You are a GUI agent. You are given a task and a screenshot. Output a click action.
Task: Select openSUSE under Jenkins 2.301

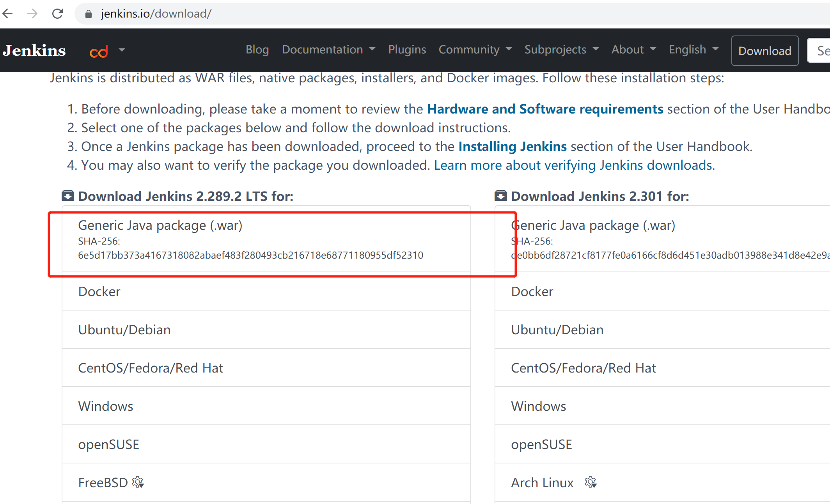663,444
